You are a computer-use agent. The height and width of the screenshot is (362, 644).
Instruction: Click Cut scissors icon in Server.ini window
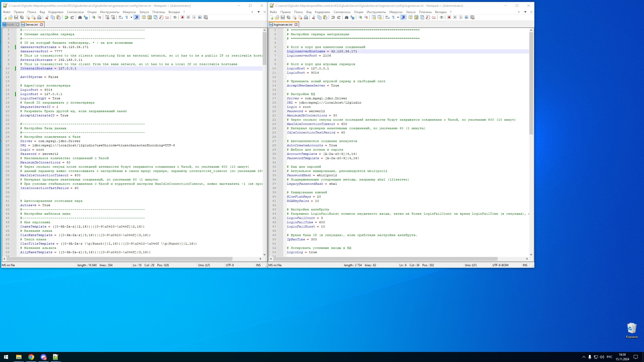point(47,17)
